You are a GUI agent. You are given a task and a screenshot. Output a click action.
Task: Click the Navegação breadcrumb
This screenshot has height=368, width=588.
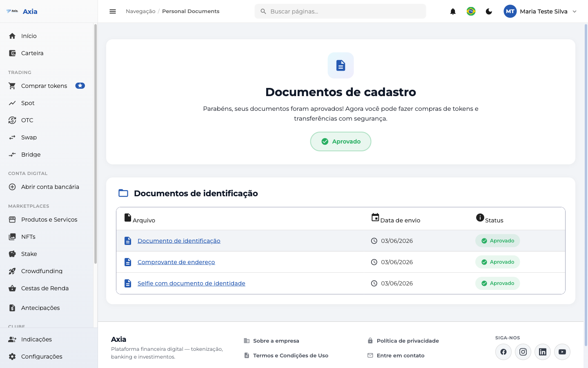pyautogui.click(x=140, y=11)
